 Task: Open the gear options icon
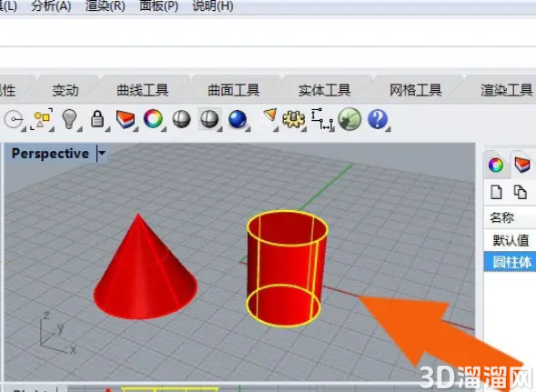click(294, 120)
